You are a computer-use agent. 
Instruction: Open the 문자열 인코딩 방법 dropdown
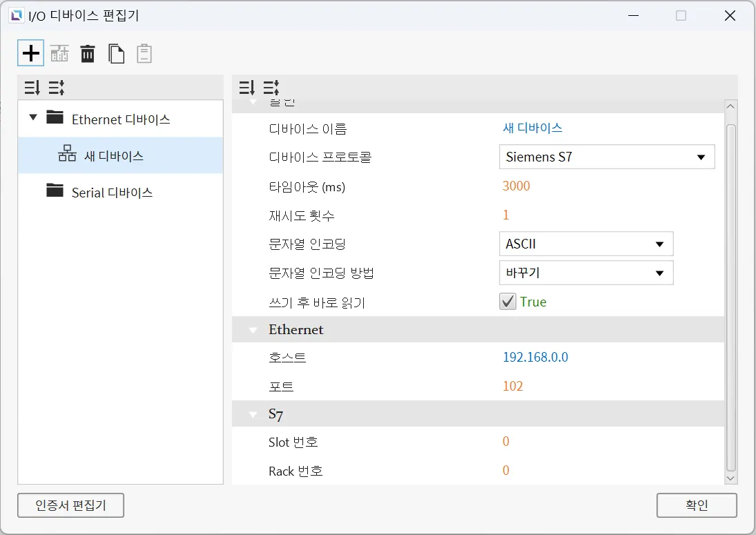point(585,273)
